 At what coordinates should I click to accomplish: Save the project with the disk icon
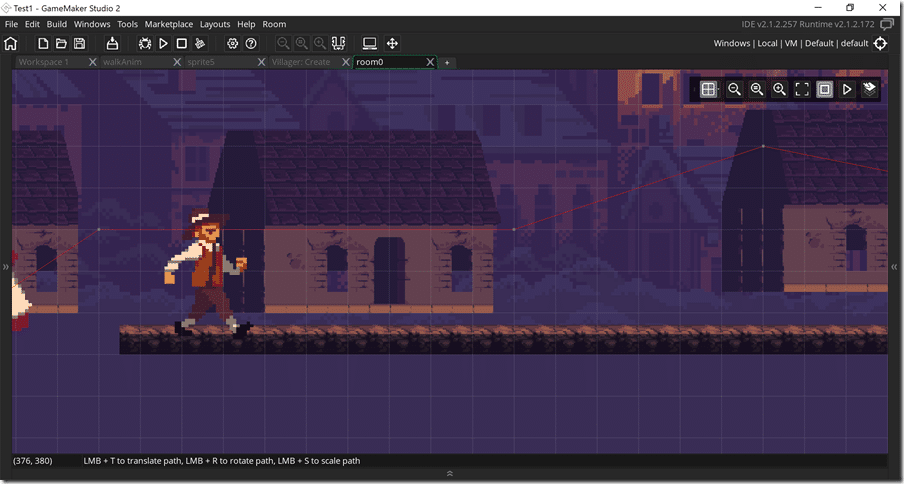coord(80,43)
